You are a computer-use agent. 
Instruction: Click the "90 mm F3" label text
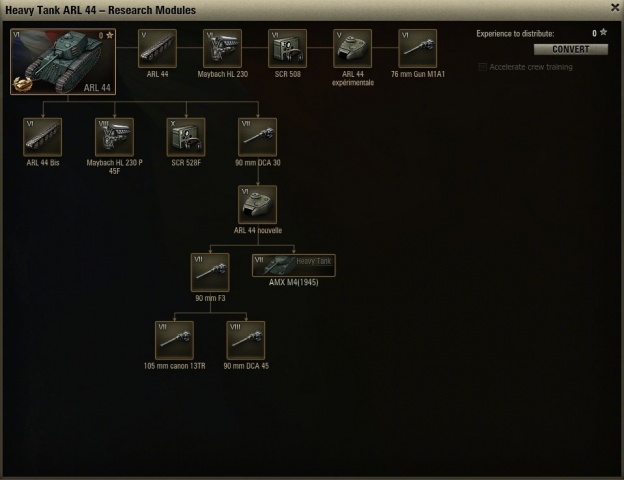click(x=210, y=298)
